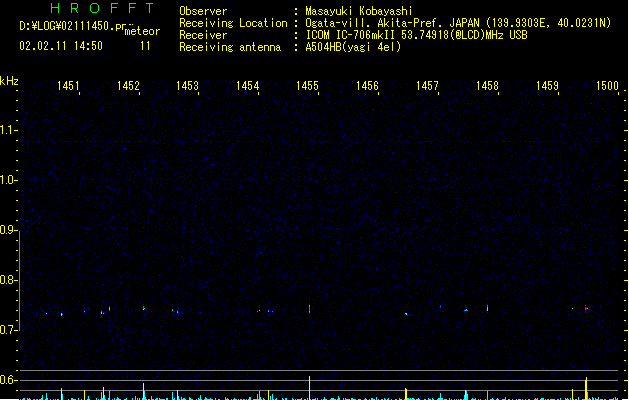
Task: Click the 0.9 kHz frequency label
Action: [7, 230]
